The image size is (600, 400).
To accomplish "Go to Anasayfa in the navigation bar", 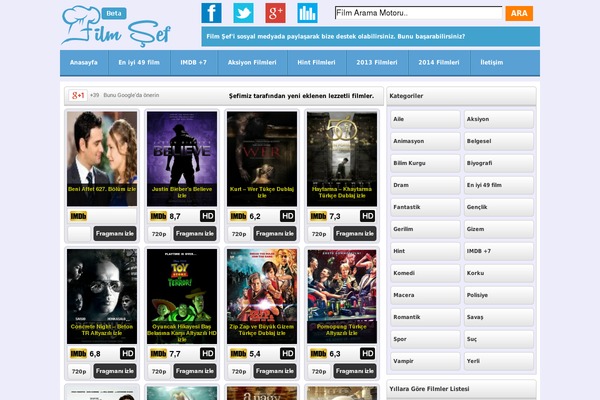I will 84,62.
